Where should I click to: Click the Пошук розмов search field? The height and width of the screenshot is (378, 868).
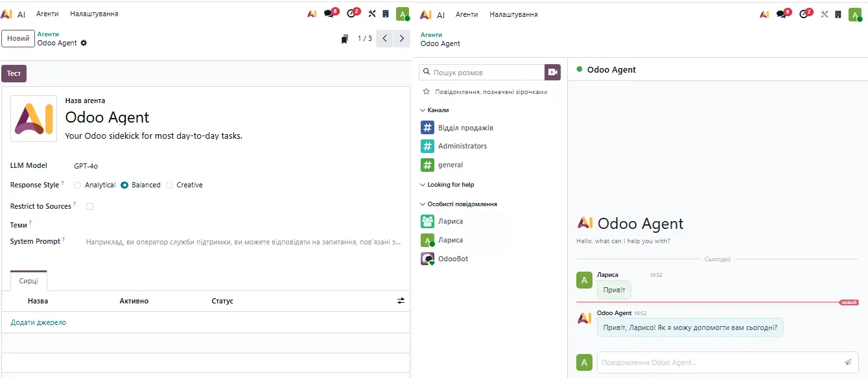coord(482,73)
